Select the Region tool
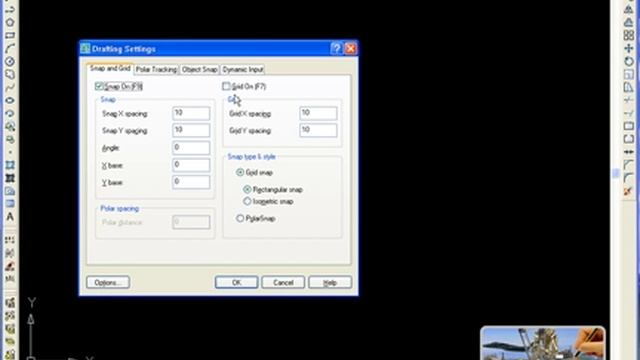This screenshot has height=360, width=640. coord(10,191)
